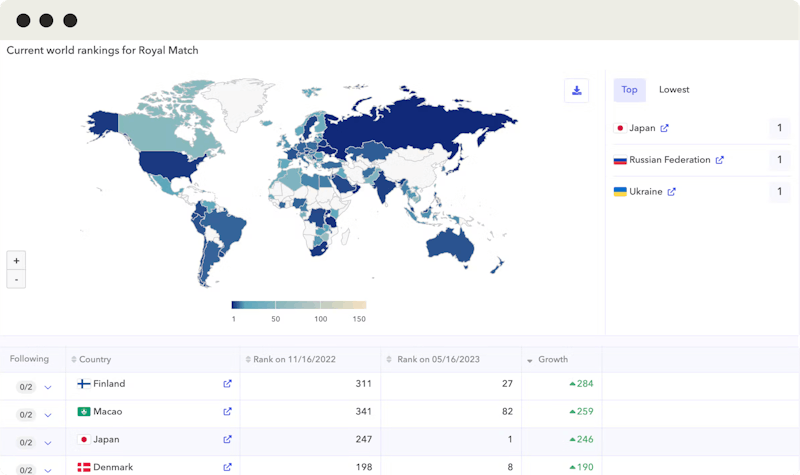Toggle following badge for Japan row
The image size is (800, 475).
25,442
